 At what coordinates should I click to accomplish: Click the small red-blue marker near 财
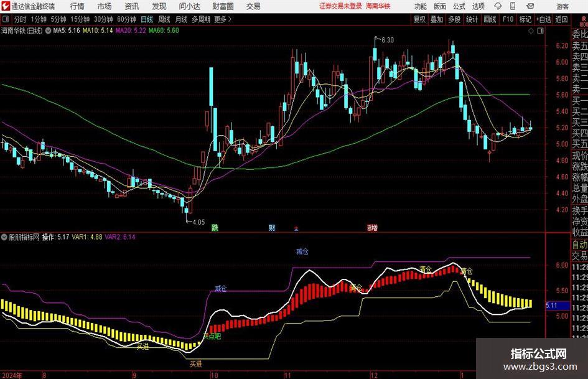296,228
